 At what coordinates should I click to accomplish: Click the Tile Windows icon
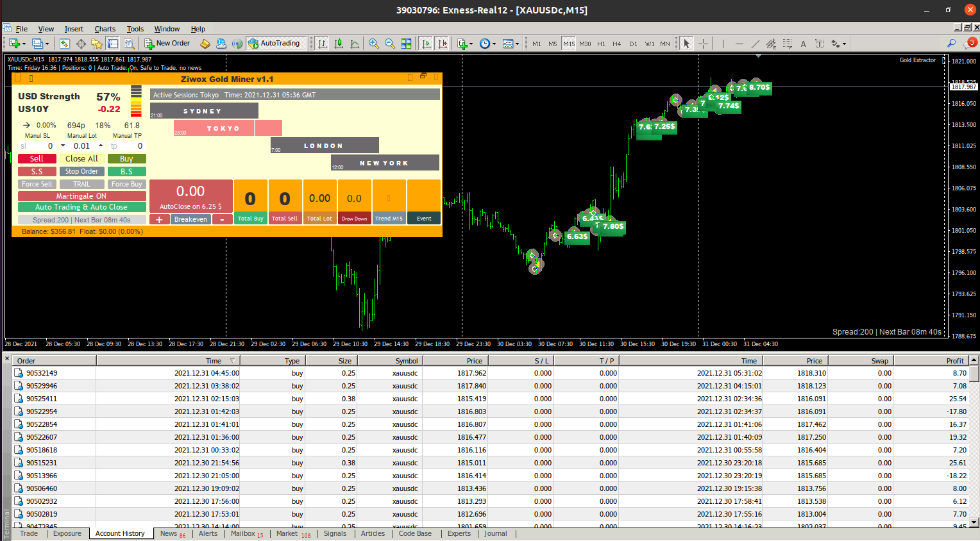tap(406, 44)
